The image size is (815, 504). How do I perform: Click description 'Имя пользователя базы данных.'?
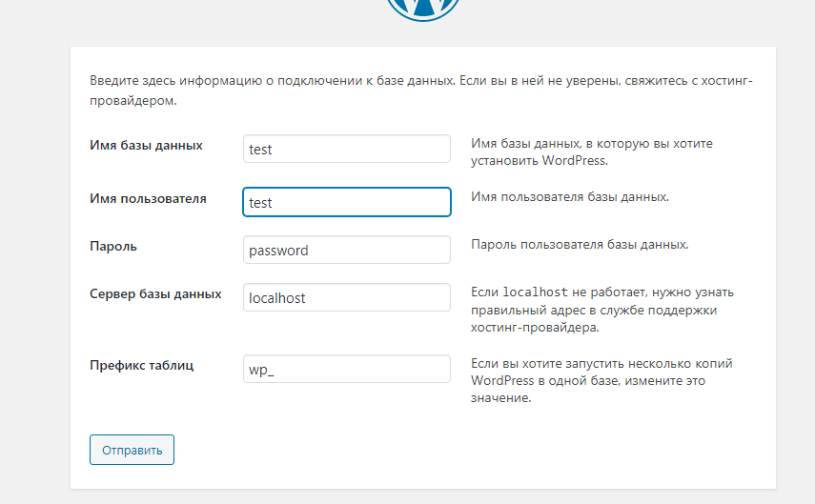[x=570, y=197]
